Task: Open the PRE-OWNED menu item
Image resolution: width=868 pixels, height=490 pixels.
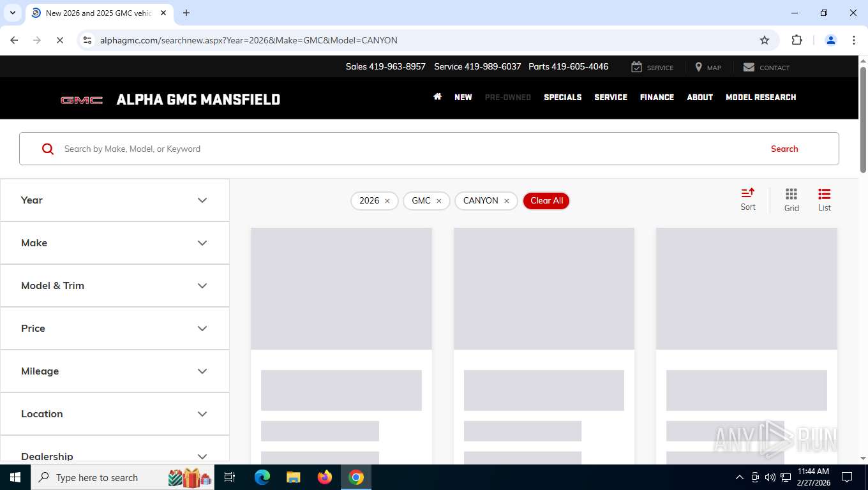Action: 508,98
